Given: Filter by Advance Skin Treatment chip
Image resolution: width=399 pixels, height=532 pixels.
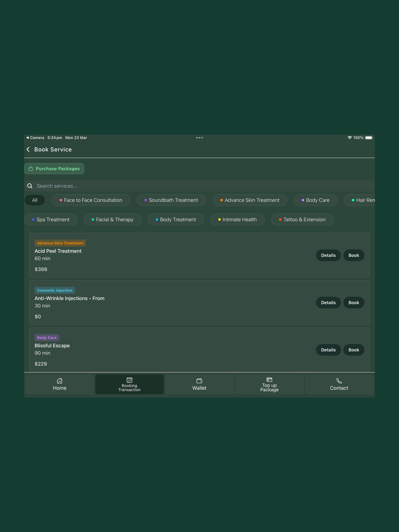Looking at the screenshot, I should [x=250, y=200].
